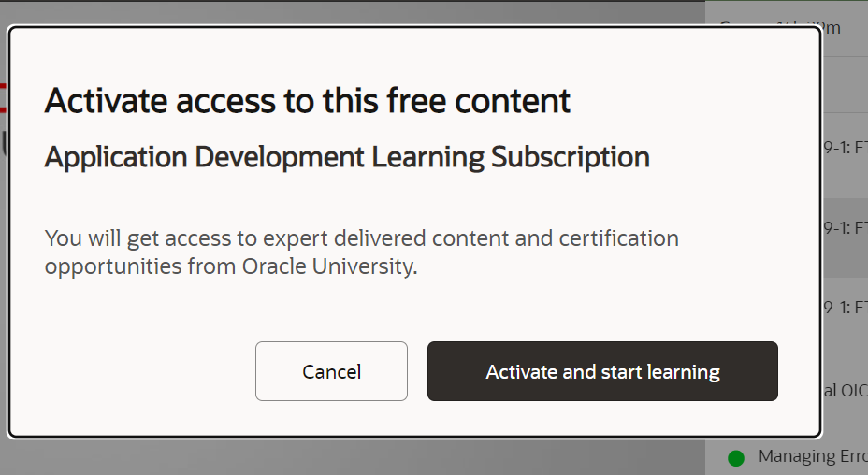Screen dimensions: 868x475
Task: Click the 'Activate access to this free content' heading
Action: coord(307,101)
